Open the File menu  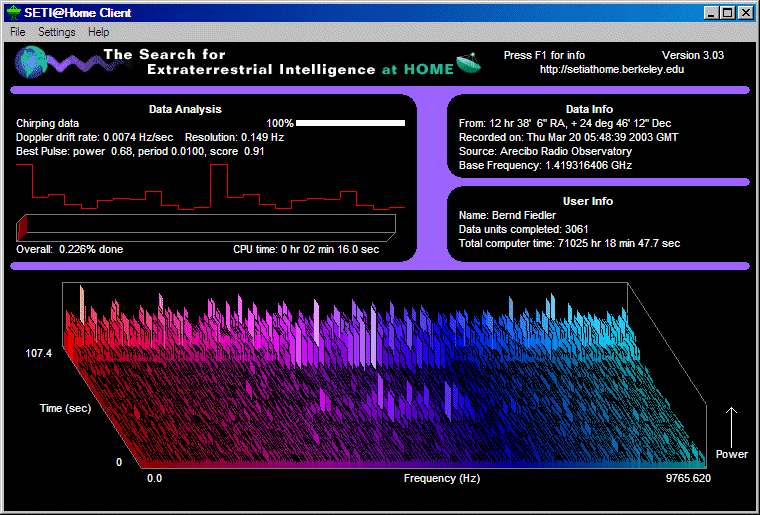(17, 32)
